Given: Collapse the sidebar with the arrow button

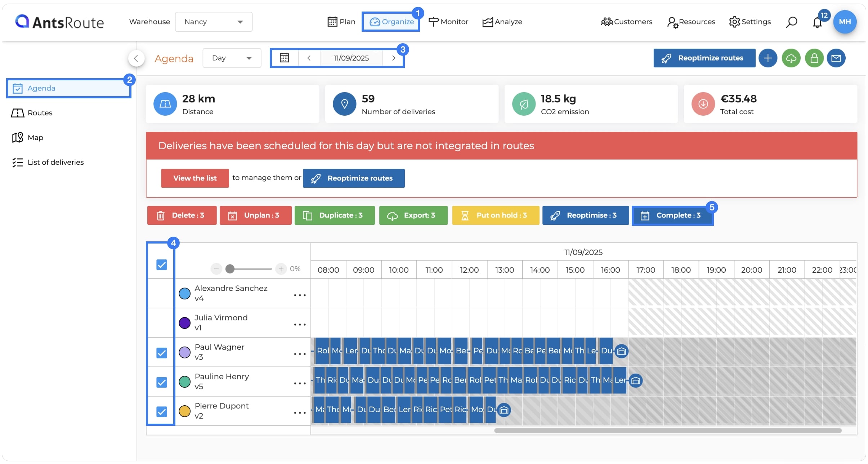Looking at the screenshot, I should (136, 58).
